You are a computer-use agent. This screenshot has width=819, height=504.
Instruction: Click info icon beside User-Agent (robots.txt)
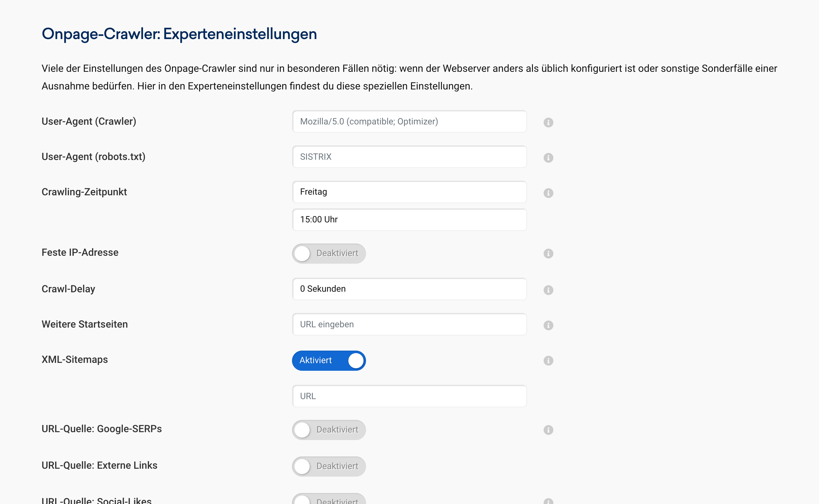(x=548, y=158)
